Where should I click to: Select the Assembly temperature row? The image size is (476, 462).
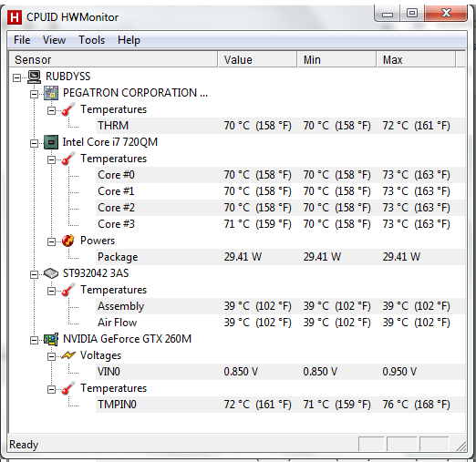pos(280,306)
